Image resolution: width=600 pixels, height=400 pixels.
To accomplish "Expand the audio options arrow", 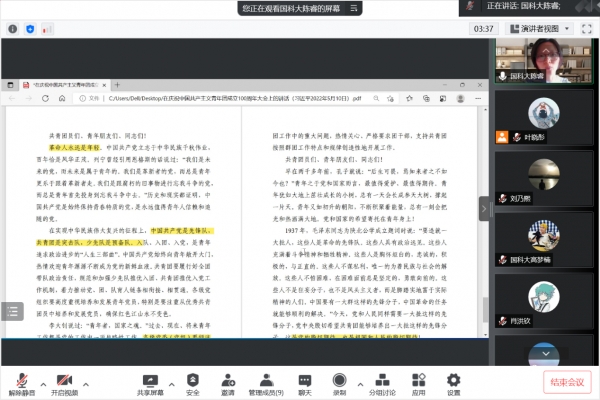I will pos(43,384).
